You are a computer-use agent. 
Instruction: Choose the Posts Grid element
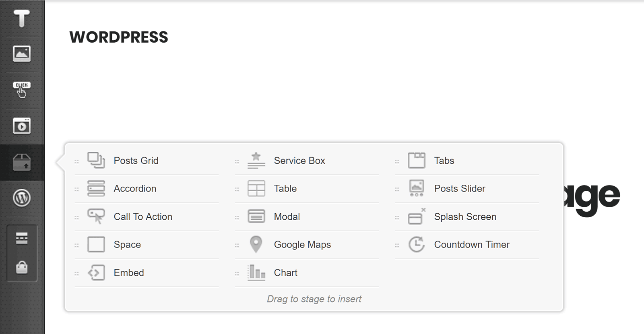pos(136,161)
